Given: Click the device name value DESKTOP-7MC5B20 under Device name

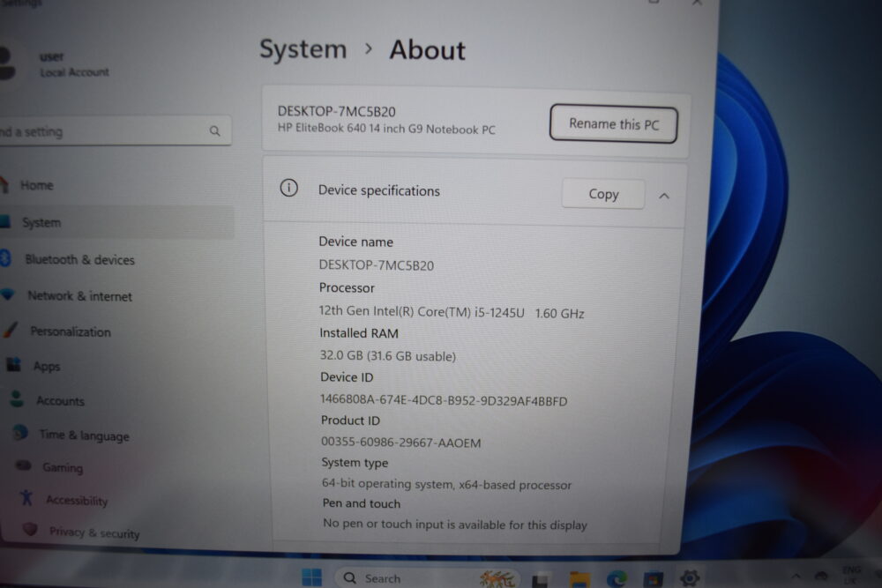Looking at the screenshot, I should 377,265.
